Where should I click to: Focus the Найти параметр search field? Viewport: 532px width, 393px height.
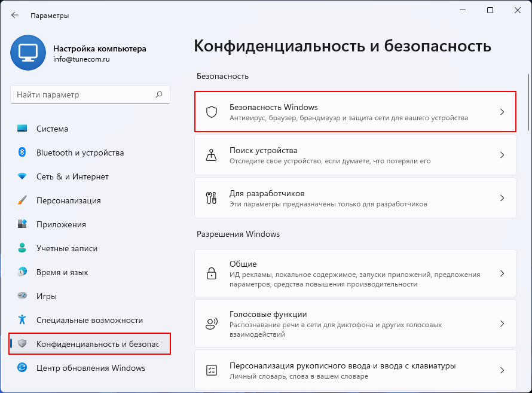click(90, 95)
